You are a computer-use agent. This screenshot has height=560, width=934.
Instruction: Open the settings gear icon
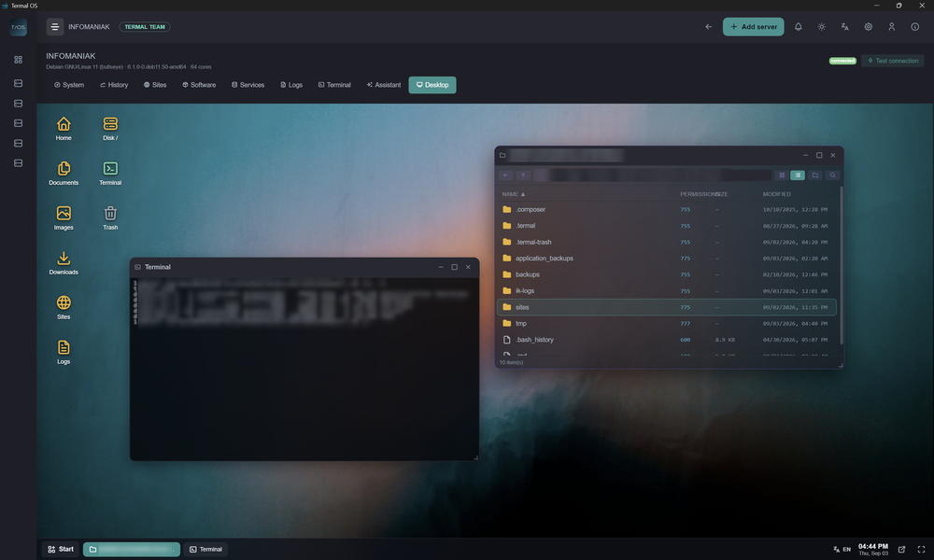tap(869, 27)
